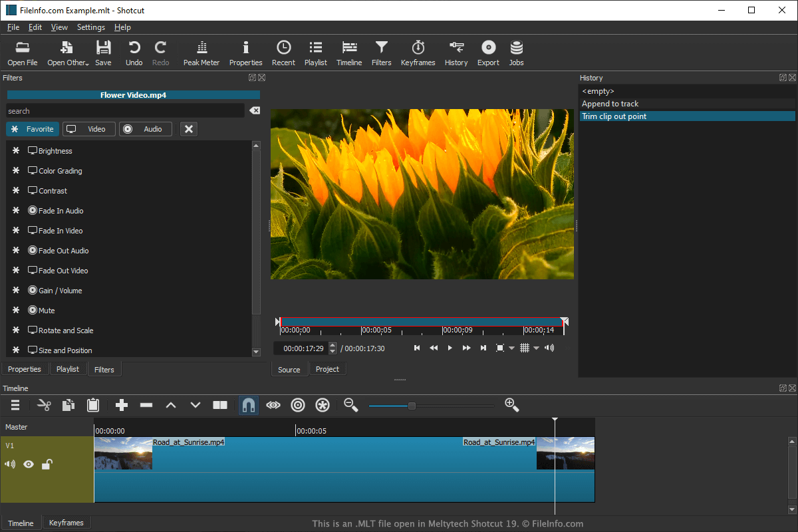The height and width of the screenshot is (532, 798).
Task: Split at playhead timeline icon
Action: click(220, 405)
